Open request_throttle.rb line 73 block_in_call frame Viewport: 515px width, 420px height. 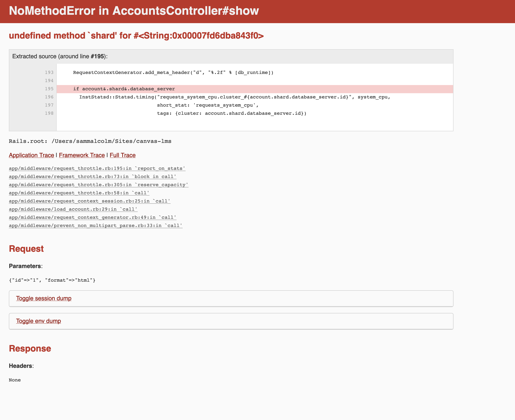coord(92,177)
